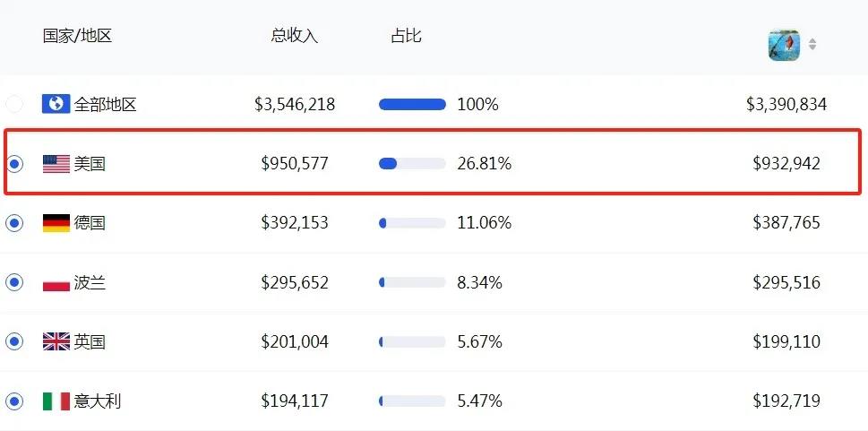Click the United Kingdom flag icon
Image resolution: width=868 pixels, height=431 pixels.
tap(56, 341)
